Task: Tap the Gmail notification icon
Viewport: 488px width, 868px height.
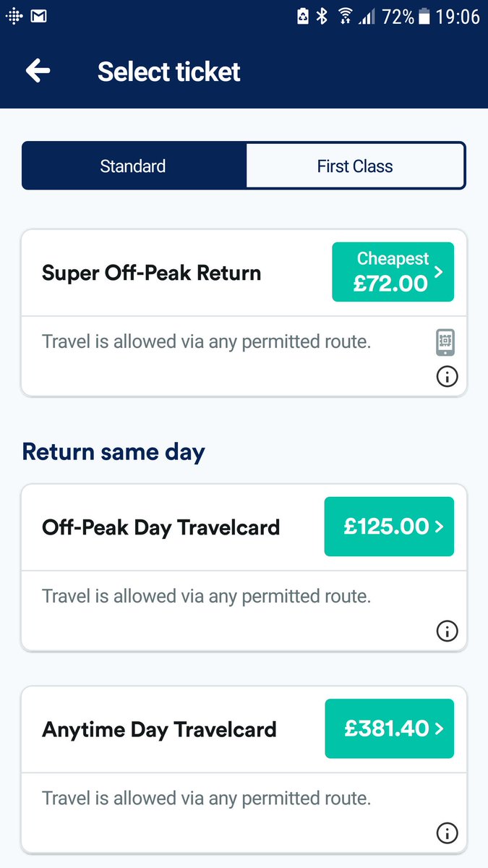Action: [x=38, y=16]
